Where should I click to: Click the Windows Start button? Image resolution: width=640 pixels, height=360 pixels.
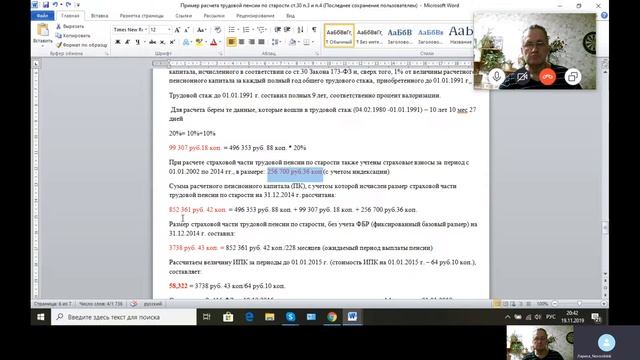[41, 317]
